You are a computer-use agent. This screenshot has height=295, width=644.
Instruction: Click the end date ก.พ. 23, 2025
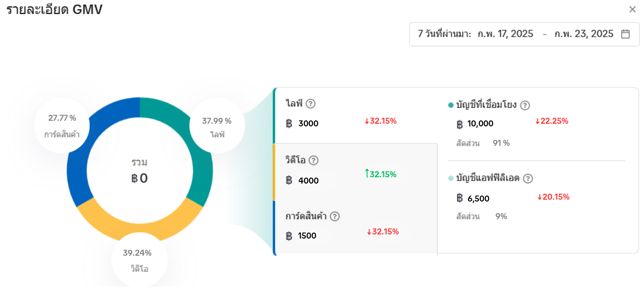(584, 34)
